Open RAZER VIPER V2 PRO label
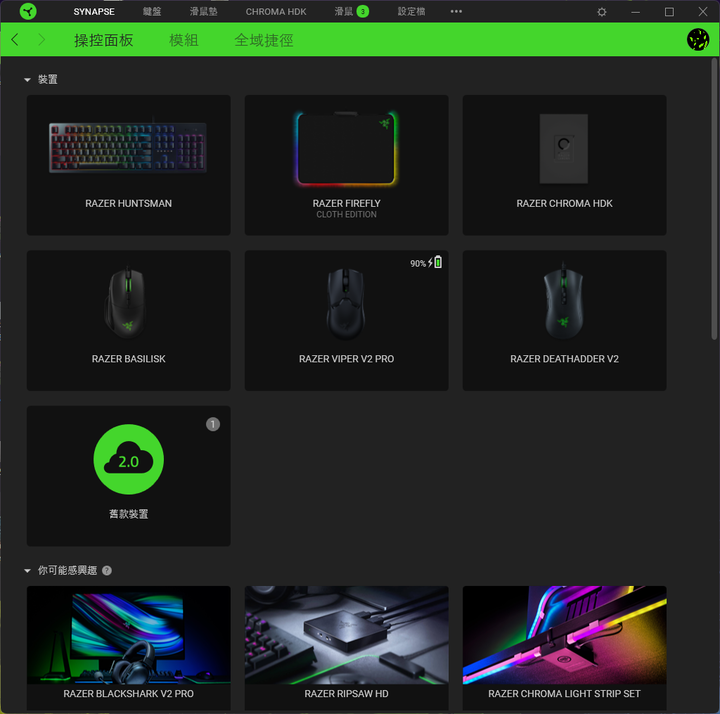This screenshot has height=714, width=720. [x=347, y=359]
